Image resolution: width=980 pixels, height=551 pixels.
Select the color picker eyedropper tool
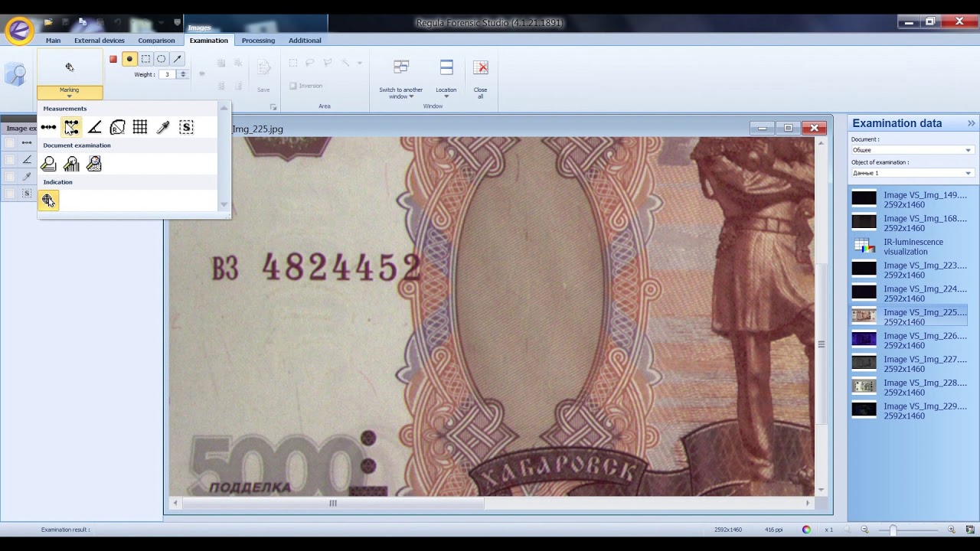tap(163, 127)
